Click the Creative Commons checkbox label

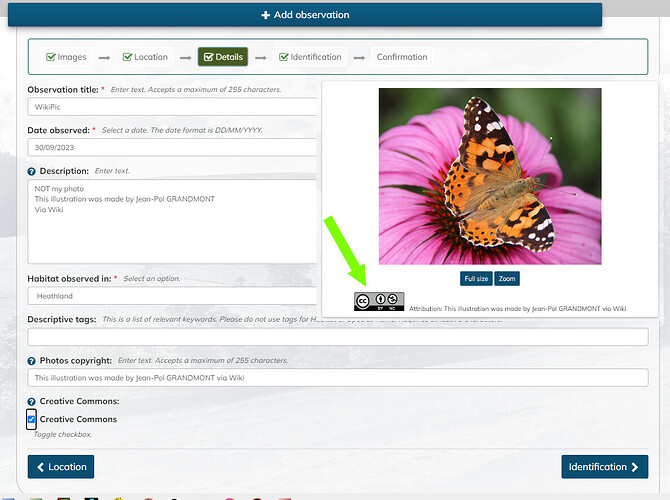tap(78, 419)
